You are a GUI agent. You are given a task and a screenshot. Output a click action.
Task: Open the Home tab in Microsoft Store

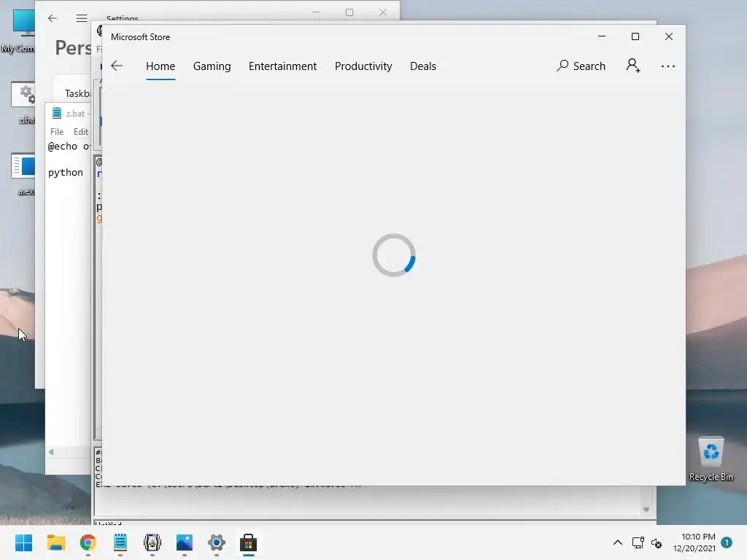[x=160, y=66]
